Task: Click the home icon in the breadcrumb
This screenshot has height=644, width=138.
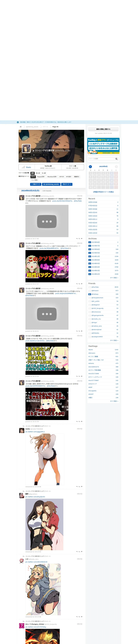Action: 21,127
